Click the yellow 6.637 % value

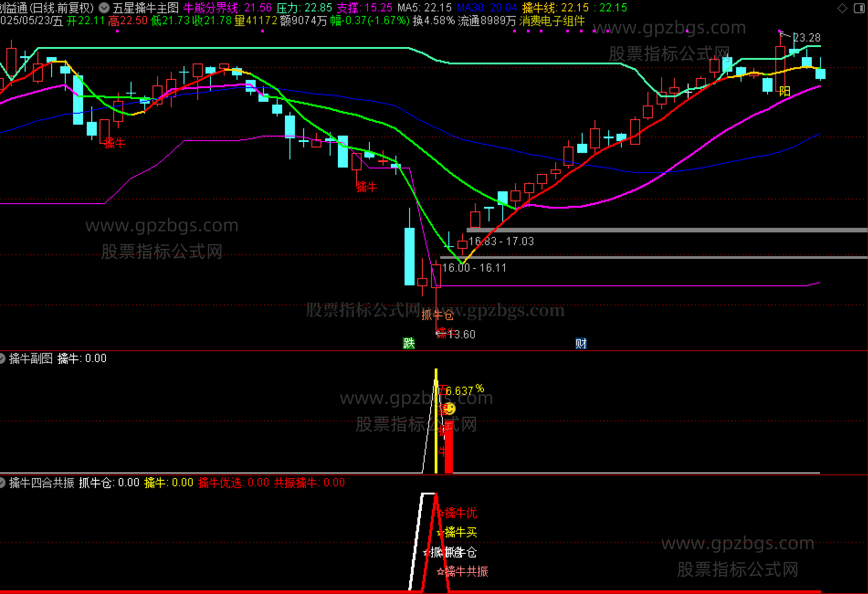point(465,390)
